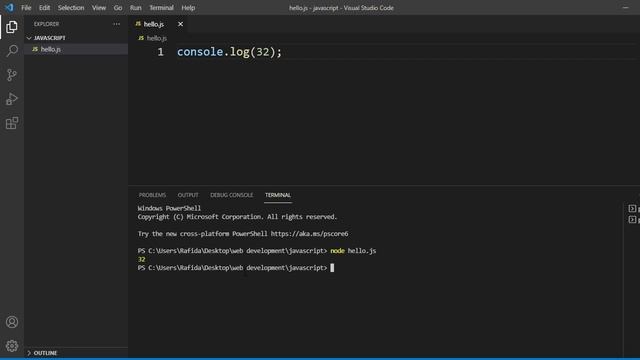Click the '32' output in terminal
This screenshot has width=640, height=360.
[142, 260]
